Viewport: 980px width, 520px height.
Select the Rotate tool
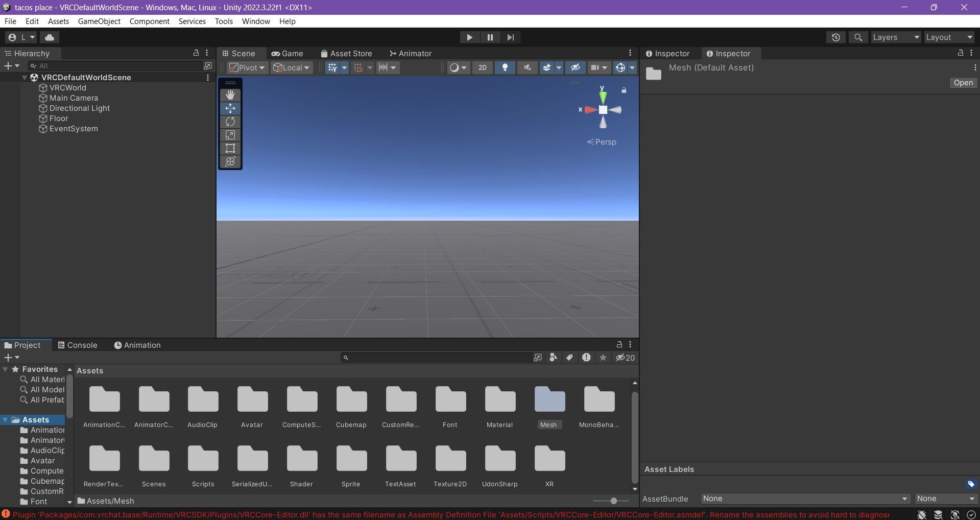[x=230, y=122]
